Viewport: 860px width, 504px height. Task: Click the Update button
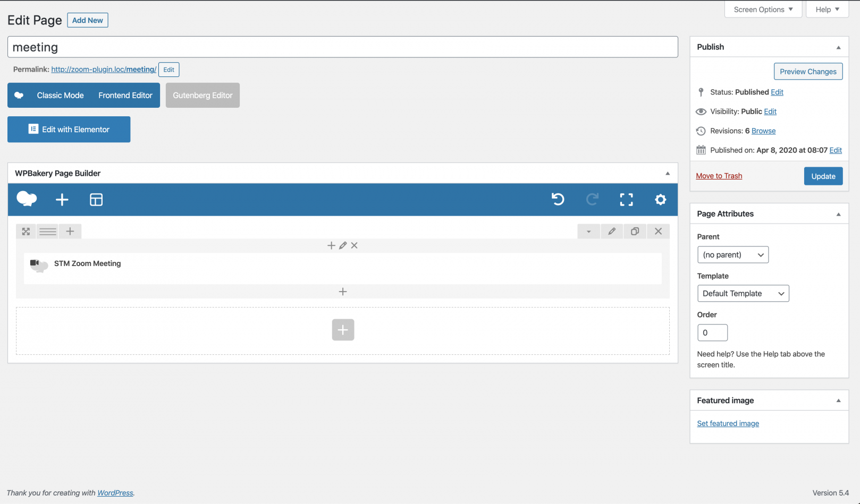[823, 176]
